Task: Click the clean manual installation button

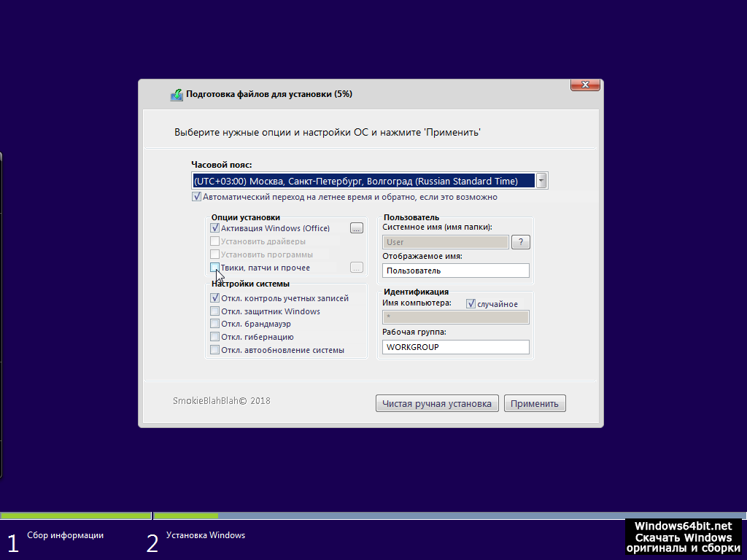Action: point(437,404)
